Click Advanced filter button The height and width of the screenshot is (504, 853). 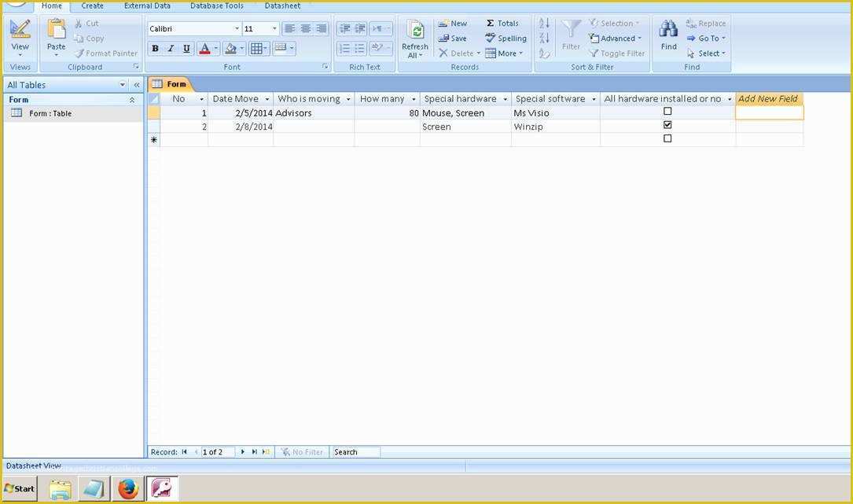pos(616,39)
